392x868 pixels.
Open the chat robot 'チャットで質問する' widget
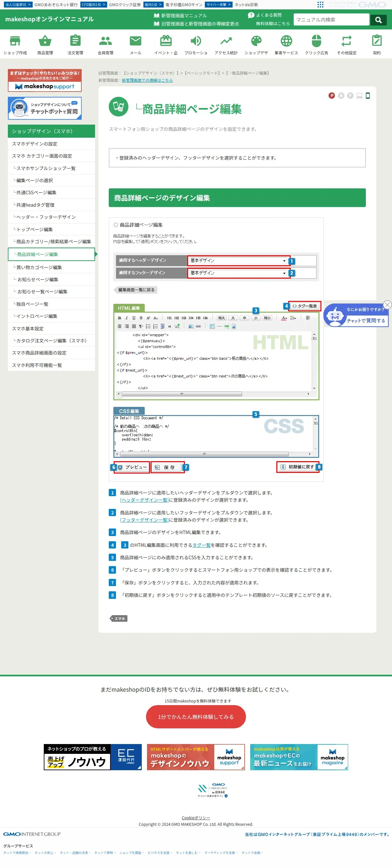(x=356, y=315)
